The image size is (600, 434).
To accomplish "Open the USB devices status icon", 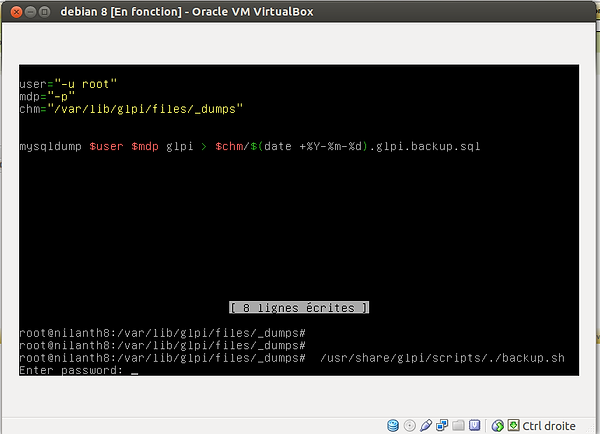I will [x=426, y=425].
